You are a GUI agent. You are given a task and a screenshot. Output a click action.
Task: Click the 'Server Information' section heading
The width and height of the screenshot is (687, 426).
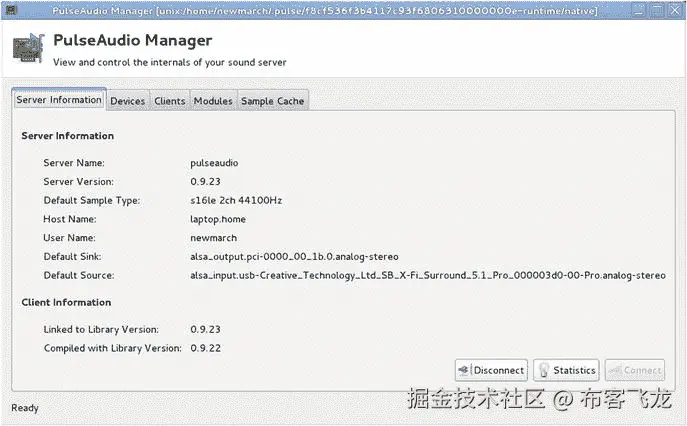[67, 136]
